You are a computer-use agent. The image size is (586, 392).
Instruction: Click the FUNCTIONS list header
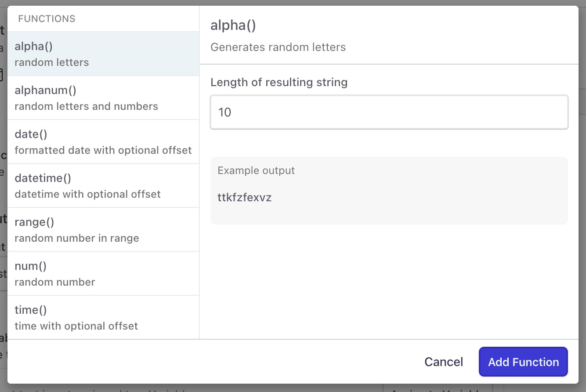[x=47, y=19]
